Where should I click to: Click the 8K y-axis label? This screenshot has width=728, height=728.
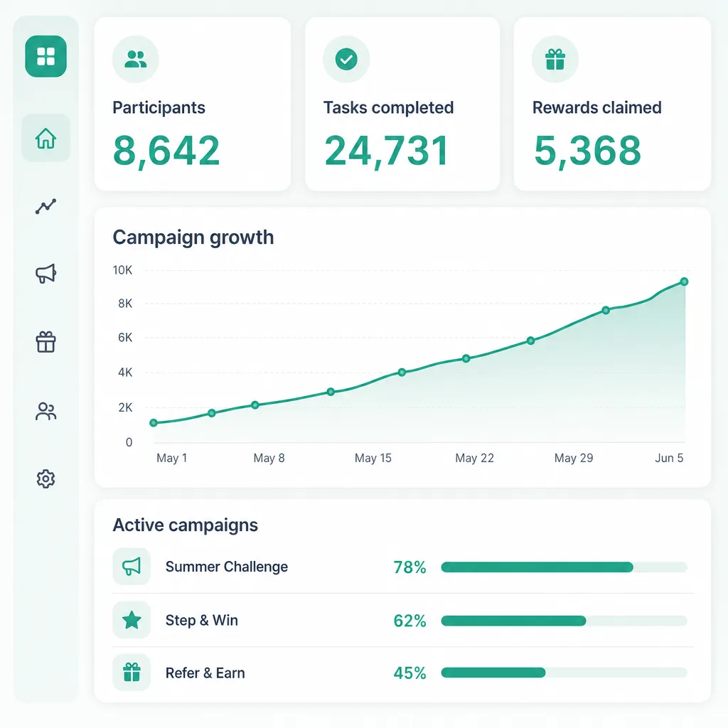[x=125, y=303]
